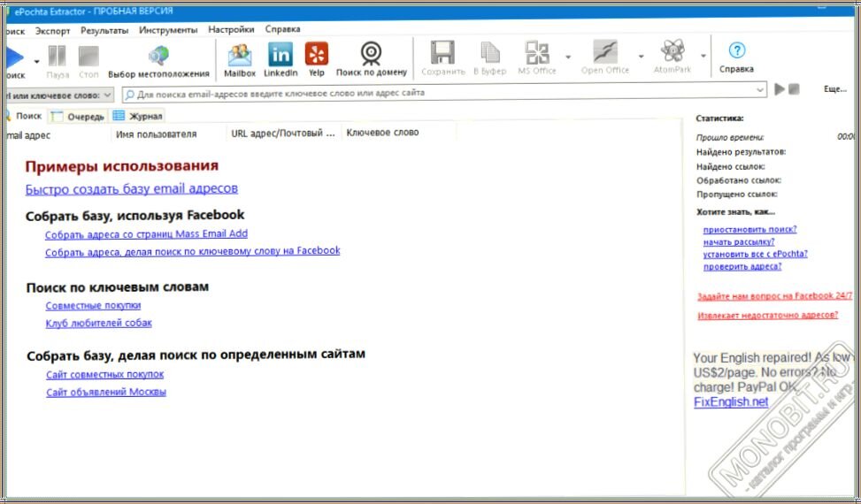Open the FixEnglish.net ad link
The image size is (861, 504).
(731, 402)
